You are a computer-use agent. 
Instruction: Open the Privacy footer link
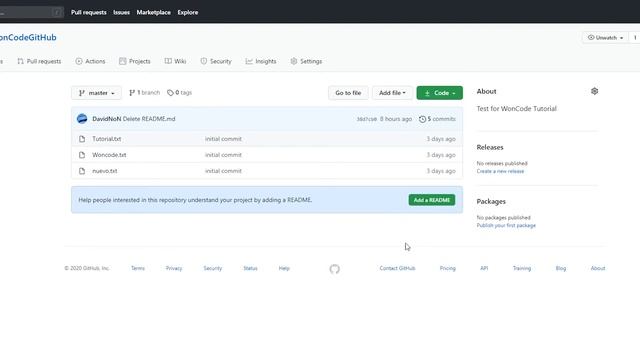coord(174,268)
